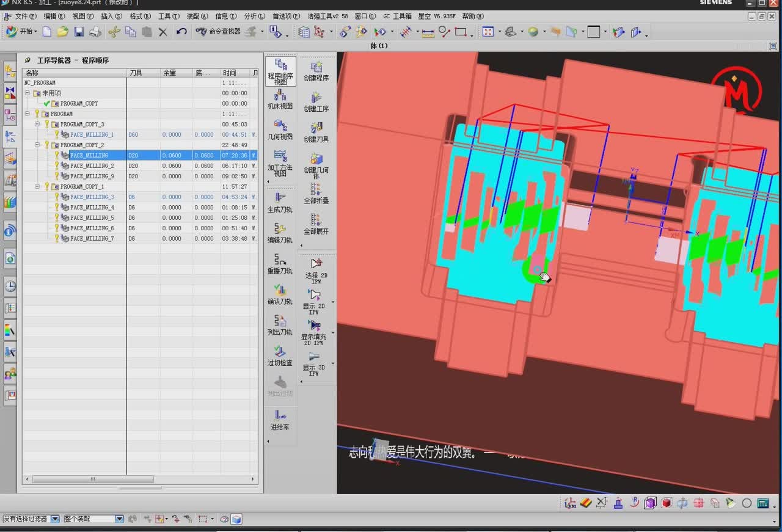Viewport: 782px width, 532px height.
Task: Click 编辑刀轨 edit tool path
Action: [x=280, y=234]
